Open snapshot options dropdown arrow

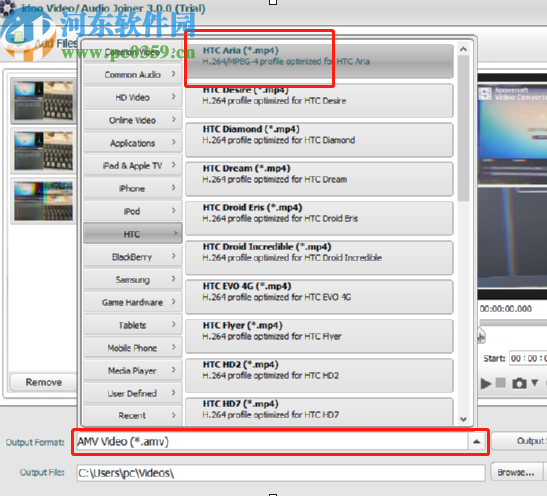534,383
